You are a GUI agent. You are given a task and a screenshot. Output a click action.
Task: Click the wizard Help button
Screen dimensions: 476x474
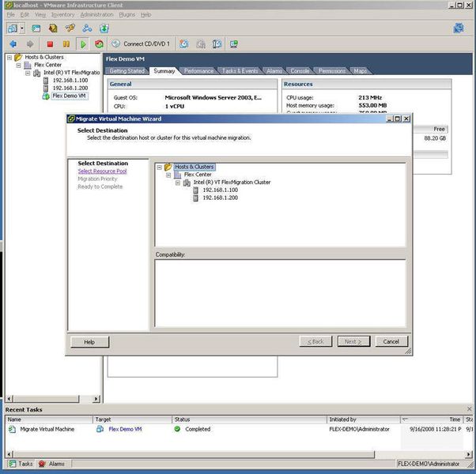click(89, 342)
